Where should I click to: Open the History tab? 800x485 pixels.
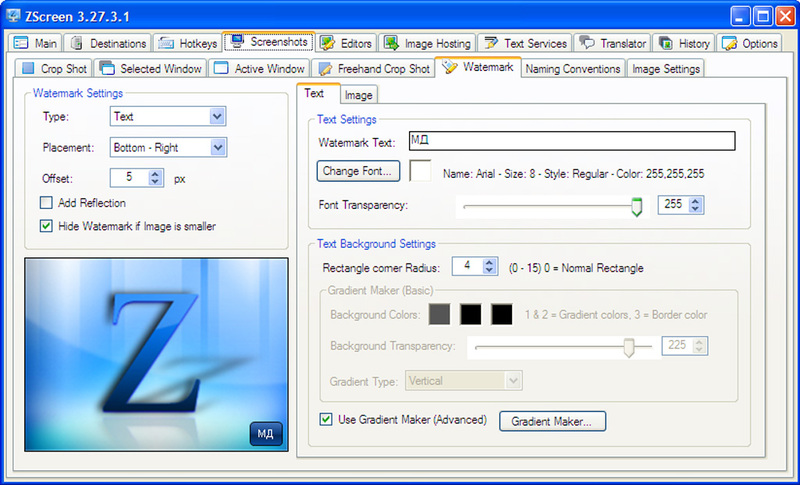coord(684,43)
